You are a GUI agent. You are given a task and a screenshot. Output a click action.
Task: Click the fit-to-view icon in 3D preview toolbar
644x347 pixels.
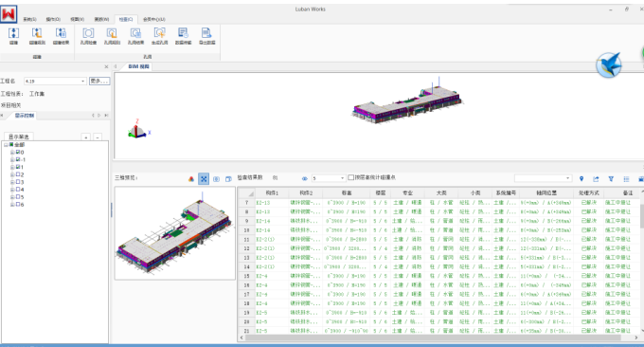[x=204, y=179]
